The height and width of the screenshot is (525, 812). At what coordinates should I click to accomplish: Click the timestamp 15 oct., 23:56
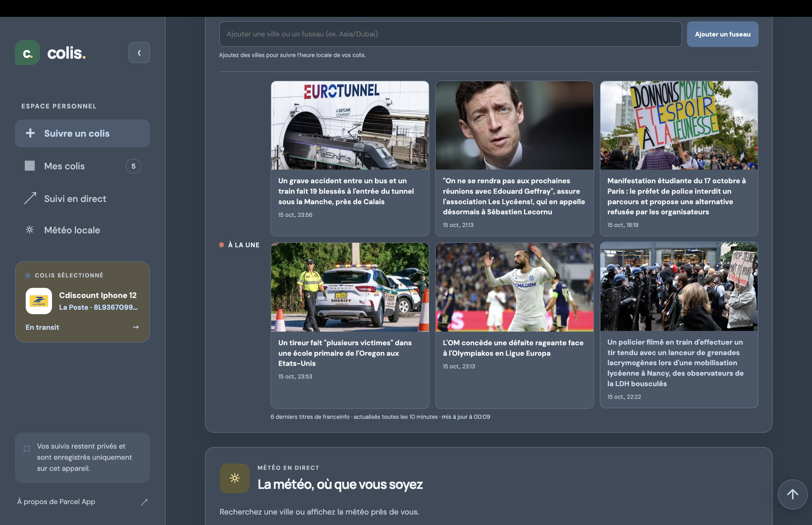pos(295,215)
